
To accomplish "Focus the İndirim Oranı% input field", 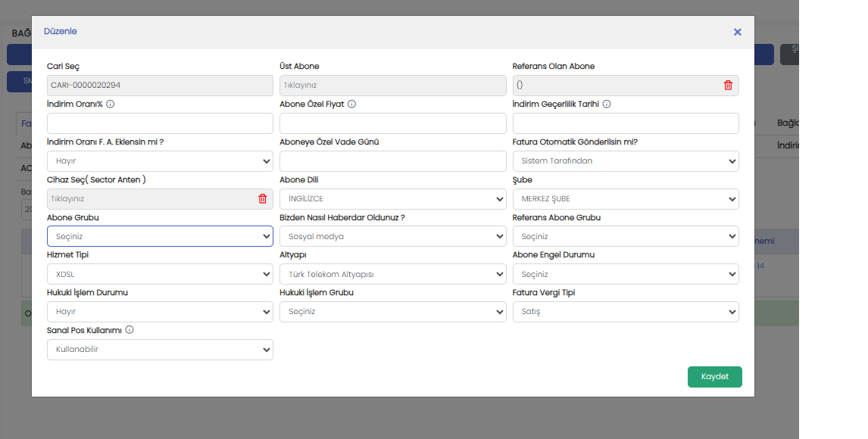I will pyautogui.click(x=160, y=123).
